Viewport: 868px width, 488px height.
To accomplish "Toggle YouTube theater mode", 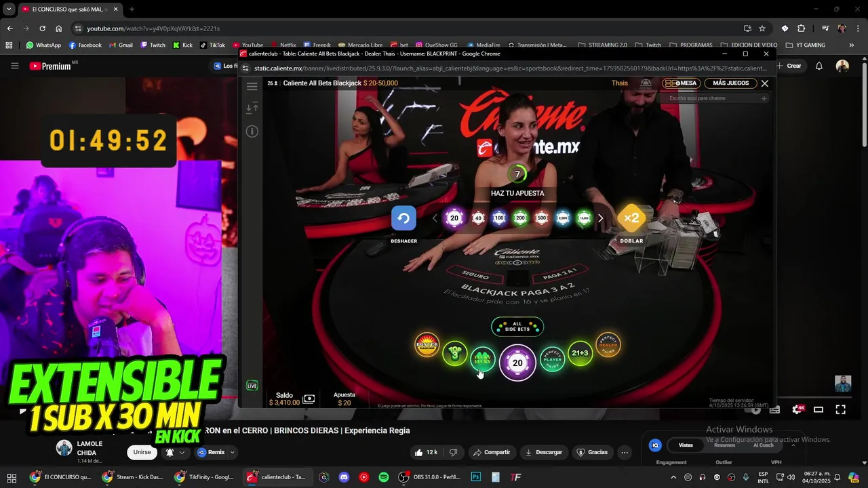I will tap(818, 409).
